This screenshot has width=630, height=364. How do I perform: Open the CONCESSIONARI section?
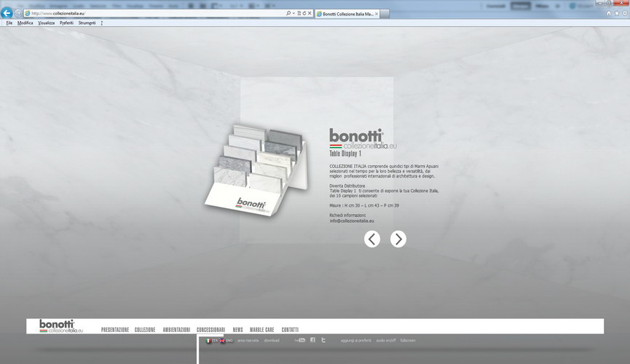211,330
